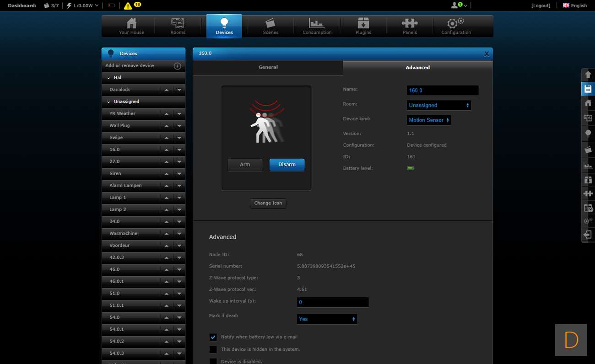595x364 pixels.
Task: Switch to the General tab
Action: click(268, 67)
